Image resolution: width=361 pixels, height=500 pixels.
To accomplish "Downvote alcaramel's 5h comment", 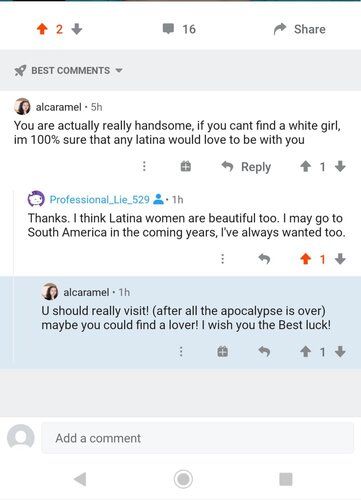I will pyautogui.click(x=340, y=166).
